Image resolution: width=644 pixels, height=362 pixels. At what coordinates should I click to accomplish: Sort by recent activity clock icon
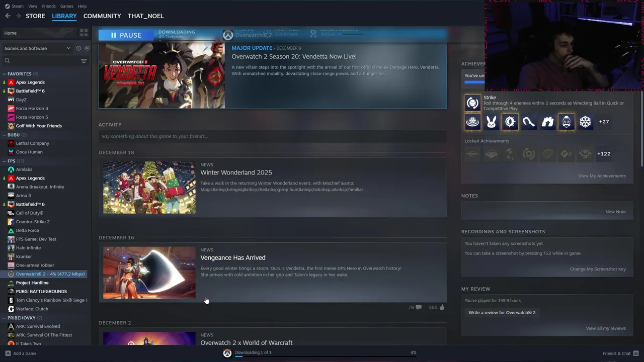(x=78, y=48)
